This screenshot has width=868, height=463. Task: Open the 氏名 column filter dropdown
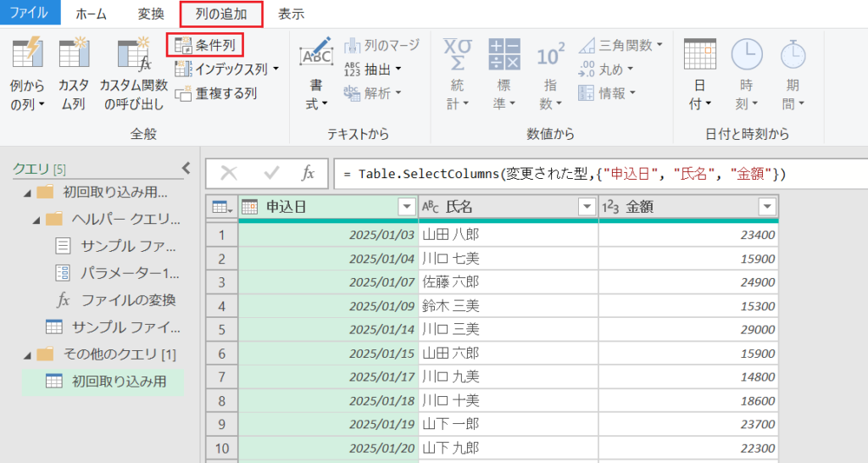[x=587, y=207]
